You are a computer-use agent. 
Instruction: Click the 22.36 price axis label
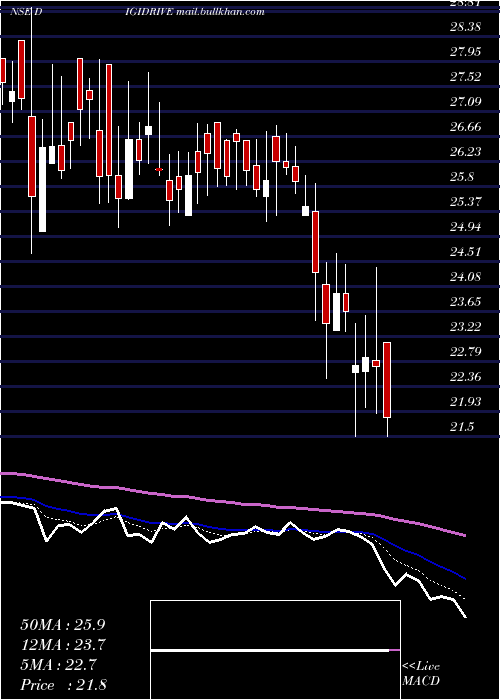pos(465,377)
